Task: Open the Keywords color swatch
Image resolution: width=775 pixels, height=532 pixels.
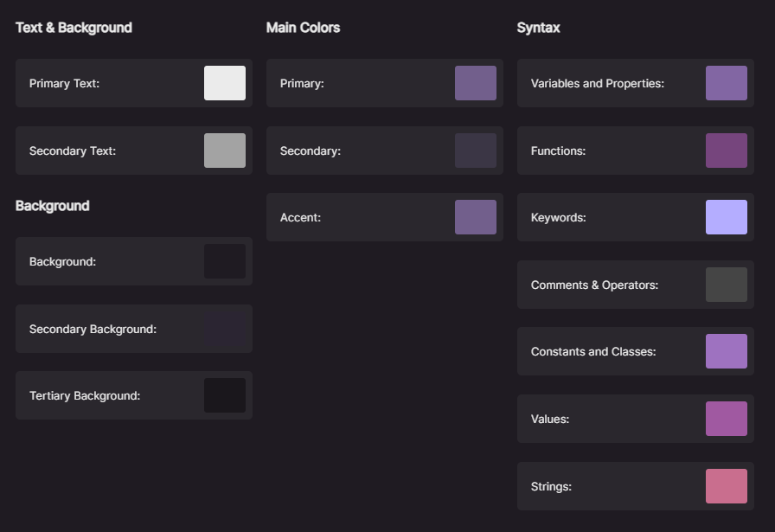Action: pos(727,217)
